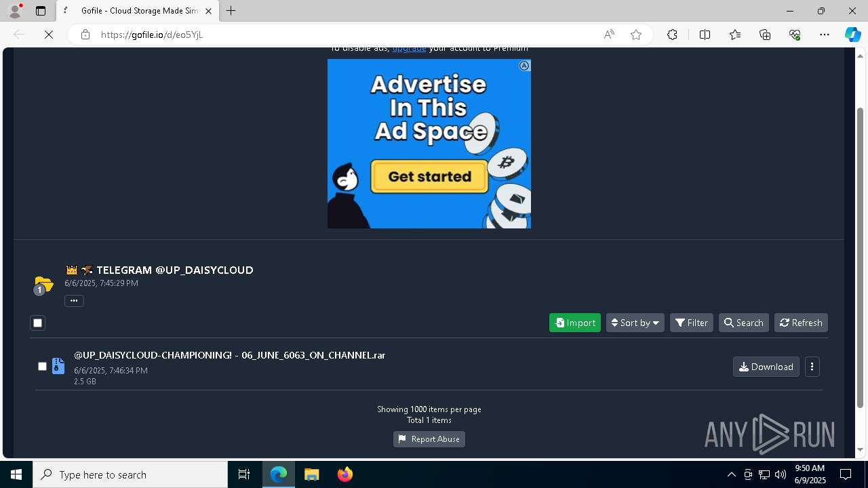Launch Firefox from taskbar
The height and width of the screenshot is (488, 868).
(345, 474)
